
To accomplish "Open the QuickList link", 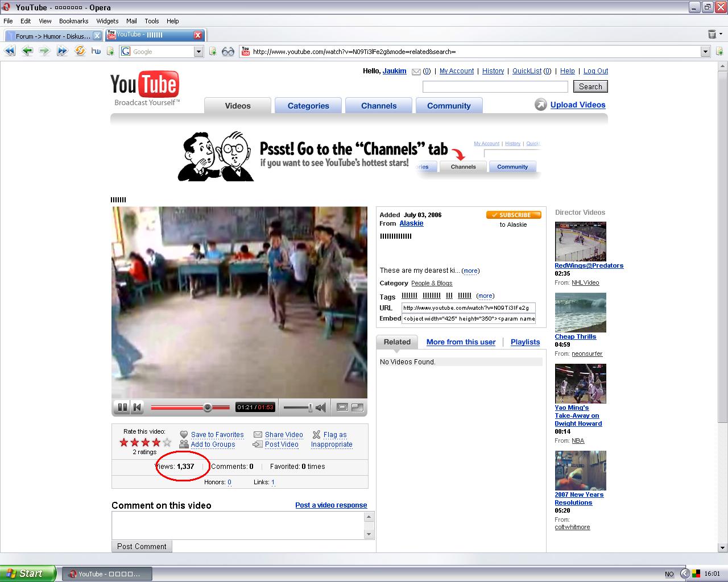I will point(527,71).
